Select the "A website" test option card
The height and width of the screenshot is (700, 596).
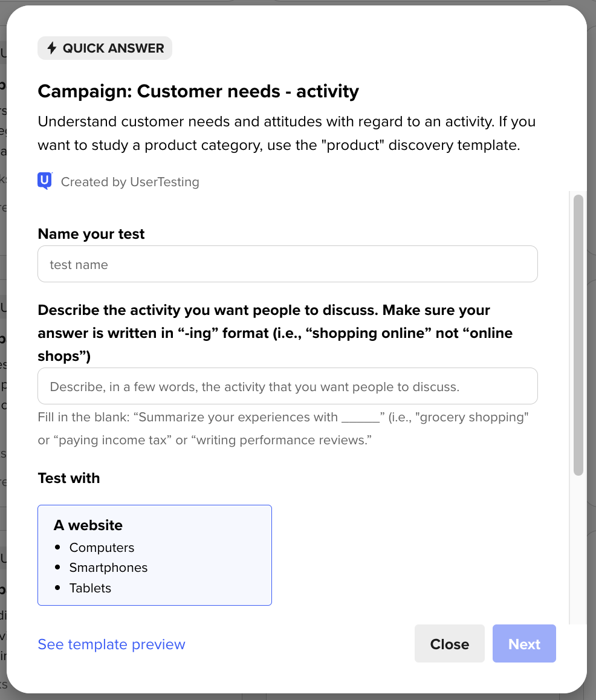tap(155, 555)
